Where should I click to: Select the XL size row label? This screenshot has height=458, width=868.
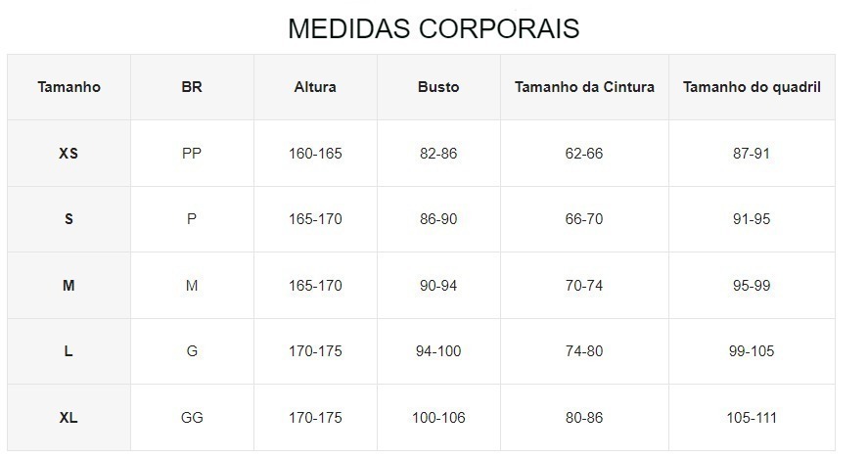(x=69, y=417)
